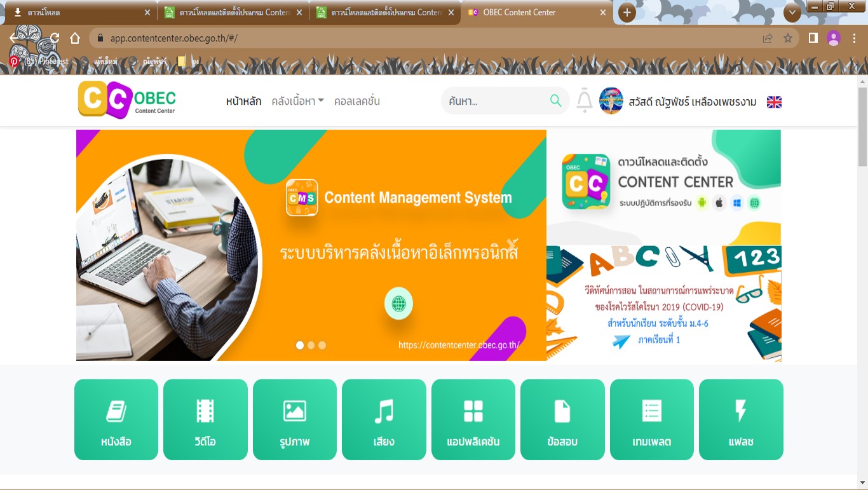Close the OBEC Content Center tab
The width and height of the screenshot is (868, 490).
(603, 12)
